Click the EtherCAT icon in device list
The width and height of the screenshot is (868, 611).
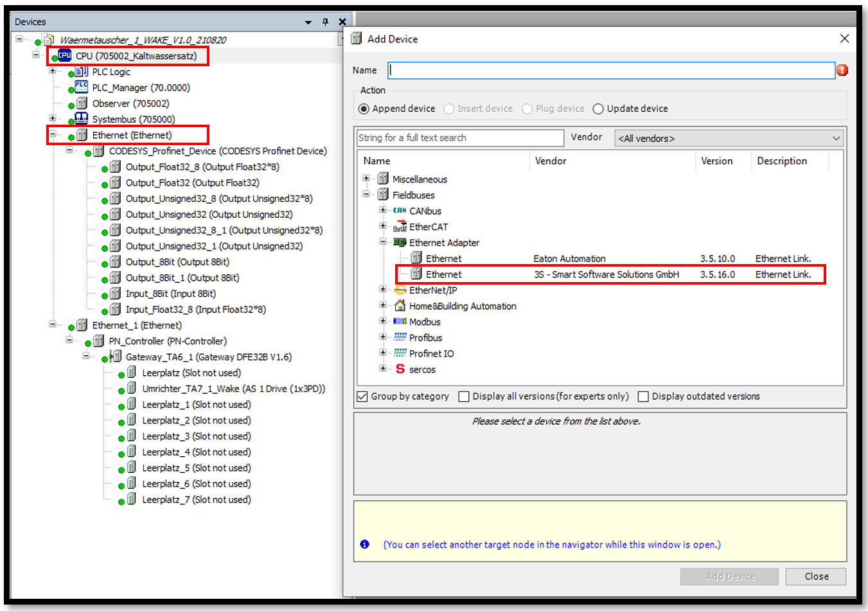[400, 227]
